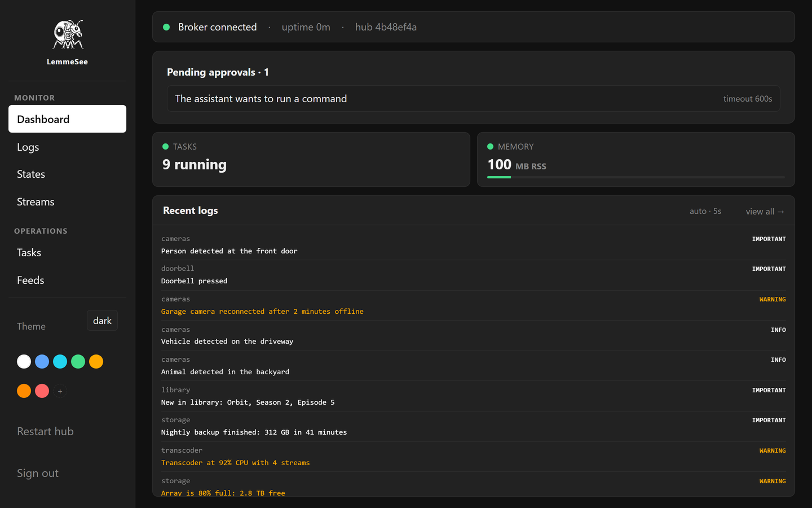Open the pending command approval request

474,99
